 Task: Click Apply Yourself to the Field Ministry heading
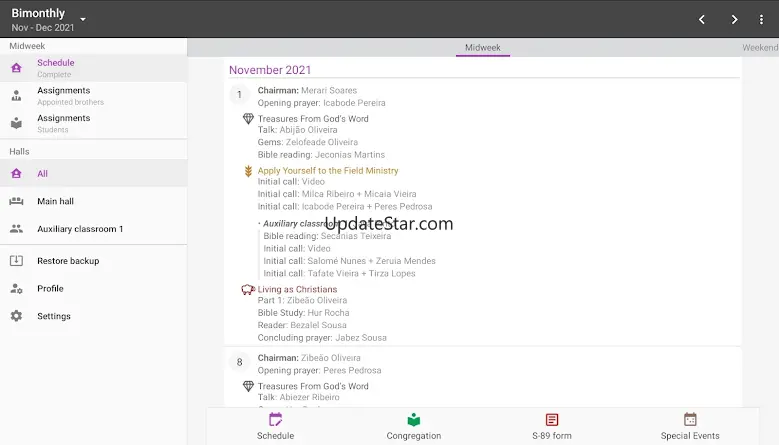pos(328,170)
